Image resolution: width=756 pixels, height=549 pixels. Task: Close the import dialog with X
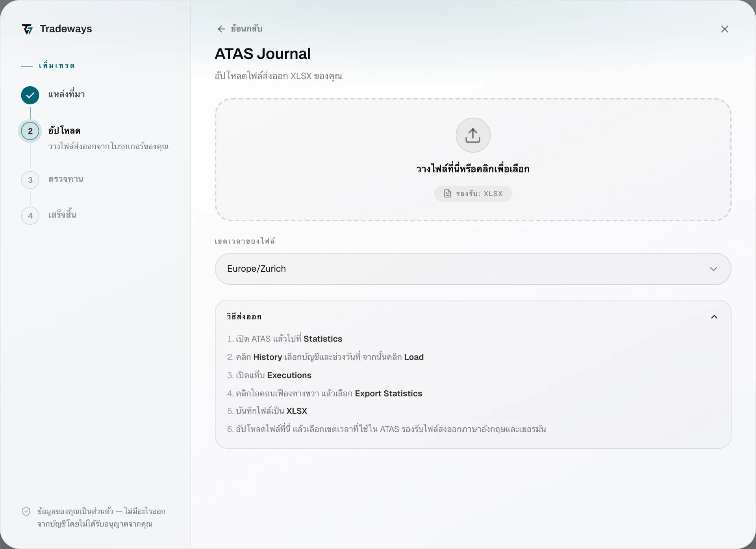point(724,29)
